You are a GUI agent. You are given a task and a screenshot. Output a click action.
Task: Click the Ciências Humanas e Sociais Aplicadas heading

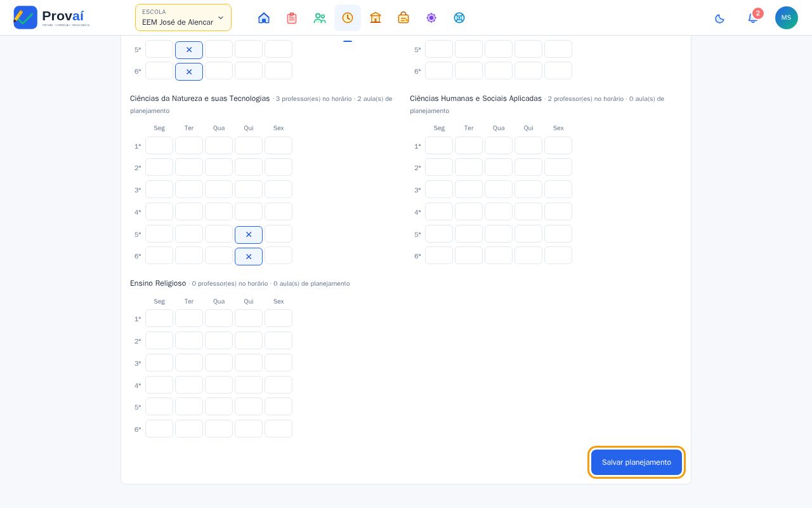[x=476, y=98]
